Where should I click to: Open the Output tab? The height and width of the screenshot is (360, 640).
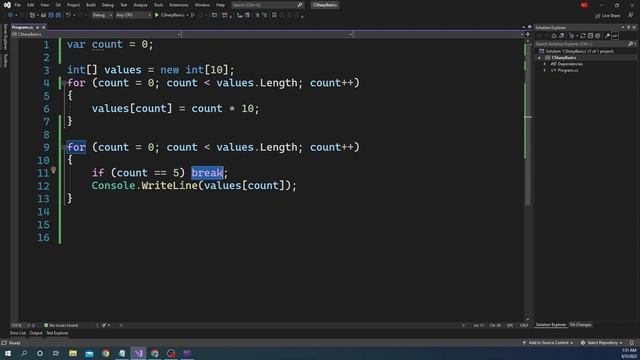click(36, 333)
